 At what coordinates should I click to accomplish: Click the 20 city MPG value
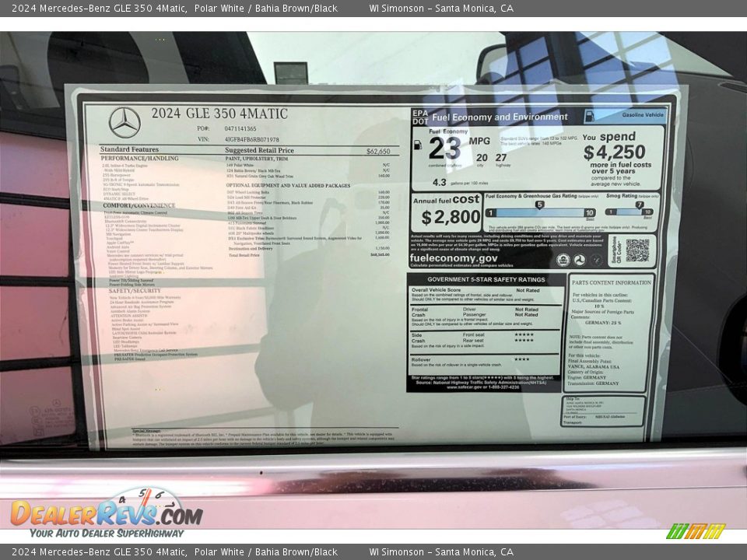[482, 158]
